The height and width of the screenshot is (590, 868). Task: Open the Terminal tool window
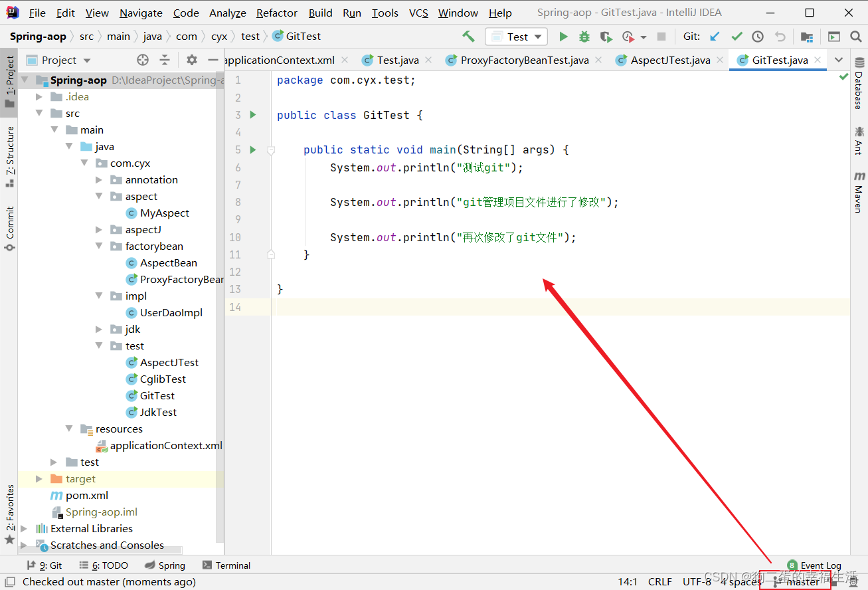click(226, 565)
